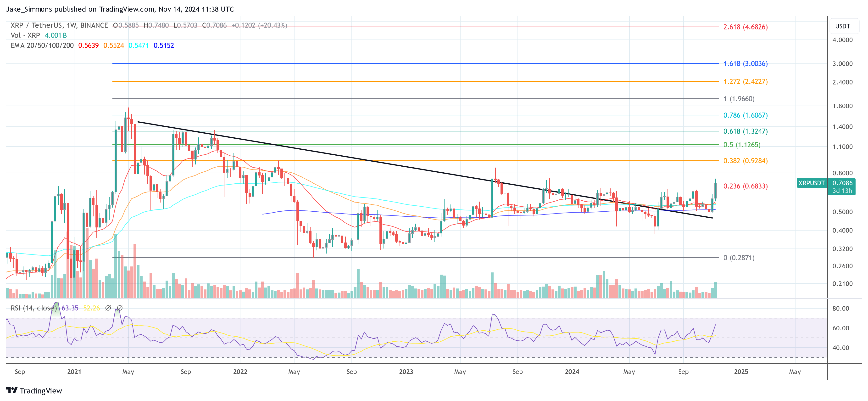Viewport: 868px width, 401px height.
Task: Click the Vol · XRP indicator label
Action: [25, 35]
